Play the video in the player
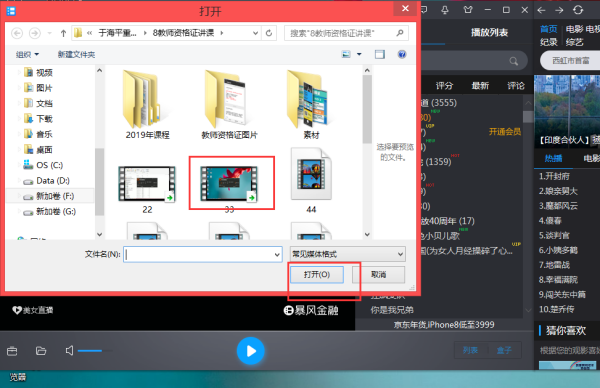 pos(251,351)
